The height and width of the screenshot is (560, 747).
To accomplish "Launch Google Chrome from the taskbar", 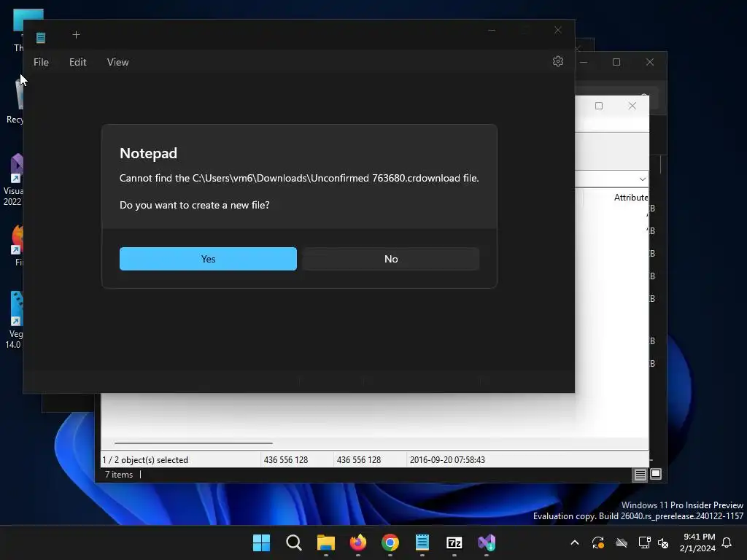I will [x=390, y=542].
